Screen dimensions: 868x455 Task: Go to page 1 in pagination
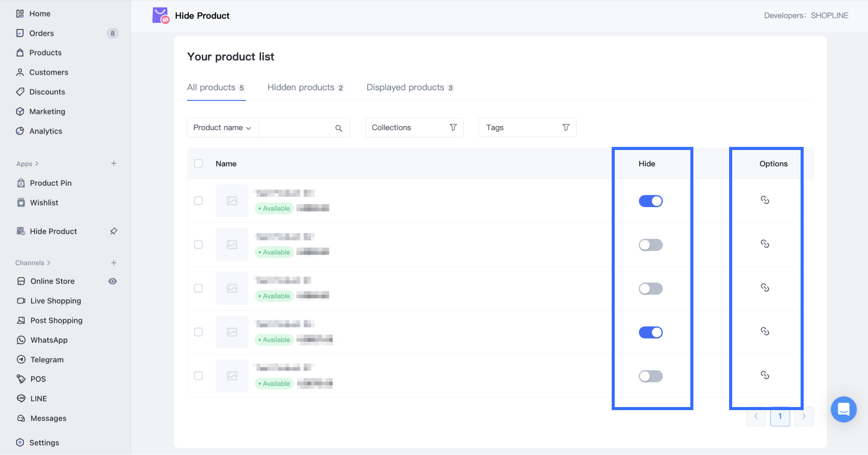tap(780, 416)
